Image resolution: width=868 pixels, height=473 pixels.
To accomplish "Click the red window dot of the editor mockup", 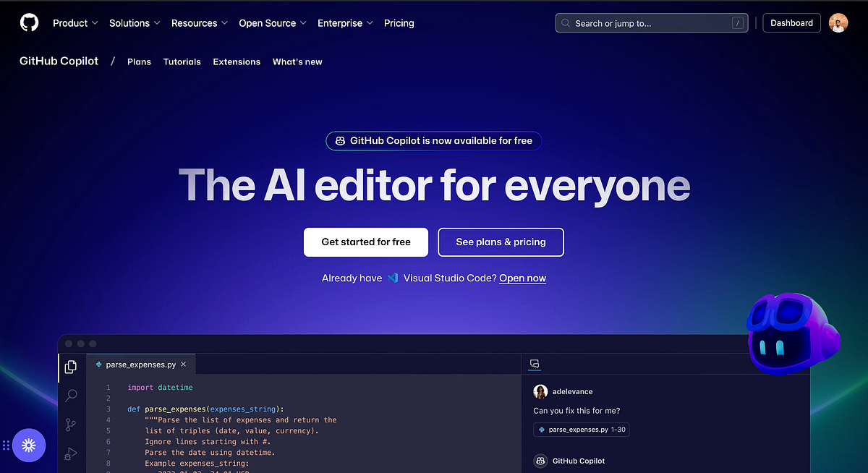I will point(70,344).
